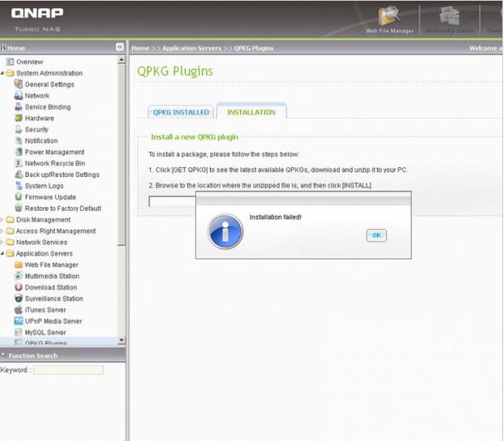This screenshot has width=504, height=441.
Task: Click the sidebar vertical scrollbar thumb
Action: click(121, 154)
